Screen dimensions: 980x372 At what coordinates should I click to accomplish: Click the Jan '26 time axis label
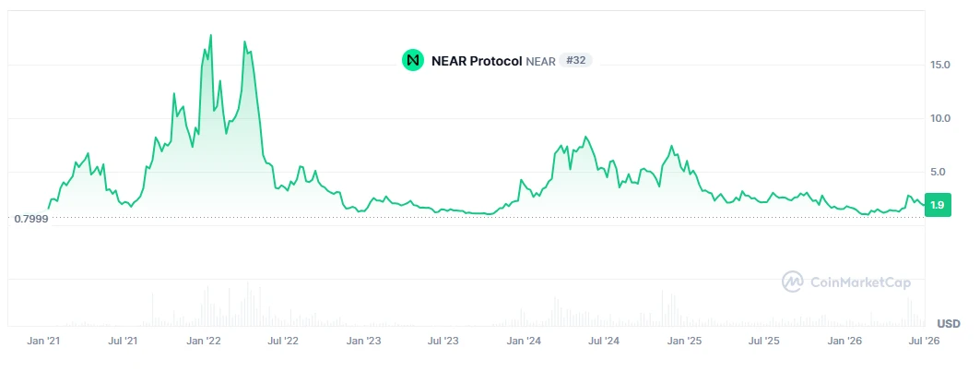pyautogui.click(x=845, y=342)
